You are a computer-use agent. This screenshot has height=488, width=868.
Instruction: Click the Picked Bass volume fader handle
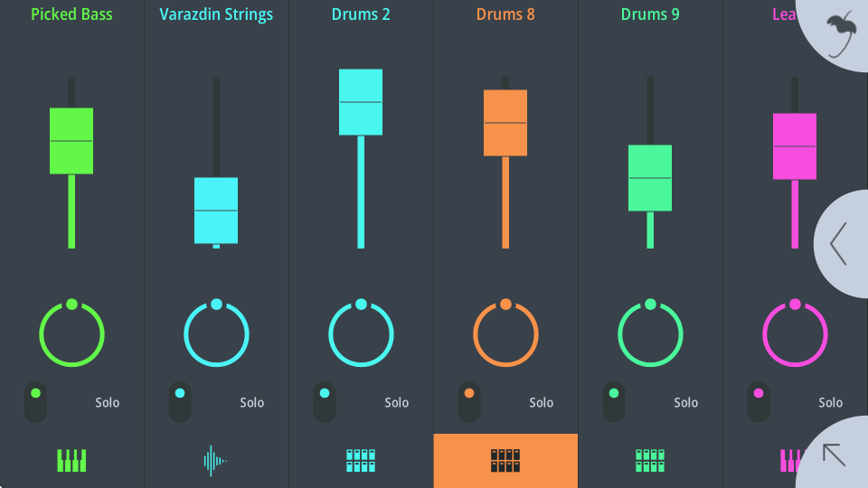pyautogui.click(x=71, y=141)
